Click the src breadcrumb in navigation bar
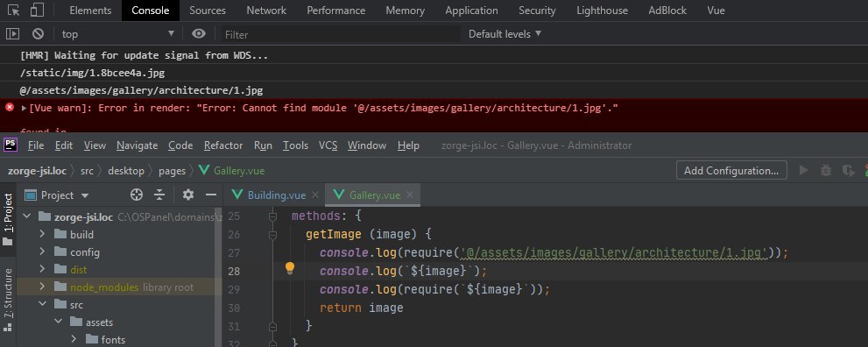 coord(87,171)
